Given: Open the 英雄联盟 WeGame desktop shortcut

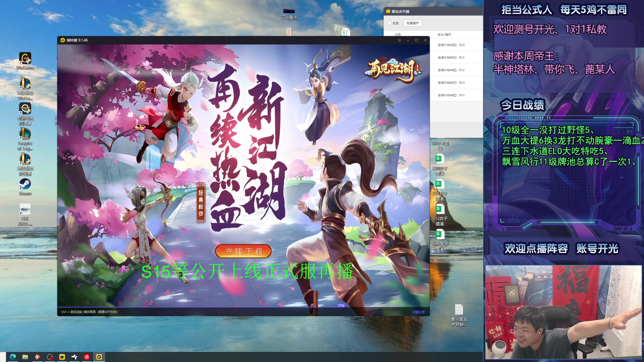Looking at the screenshot, I should [x=25, y=88].
